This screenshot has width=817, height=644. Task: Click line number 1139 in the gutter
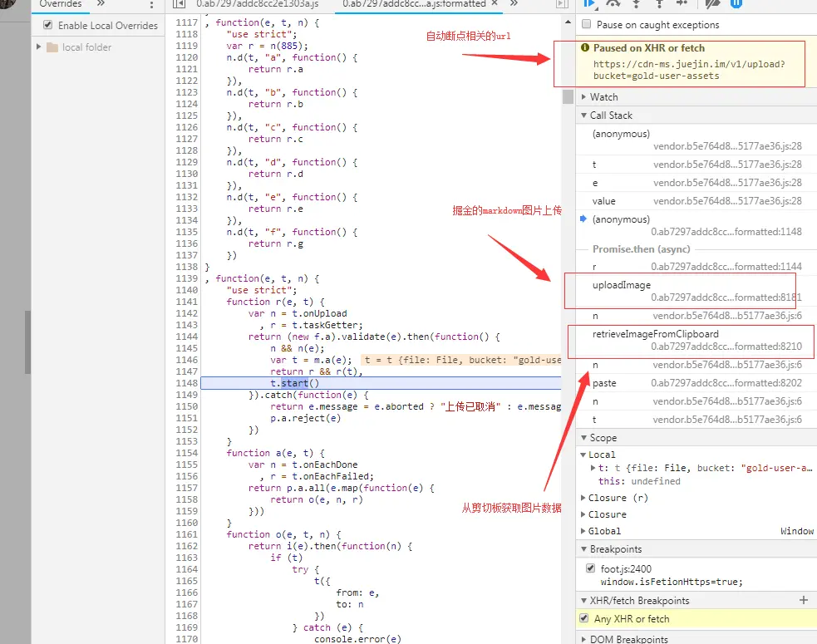point(186,278)
